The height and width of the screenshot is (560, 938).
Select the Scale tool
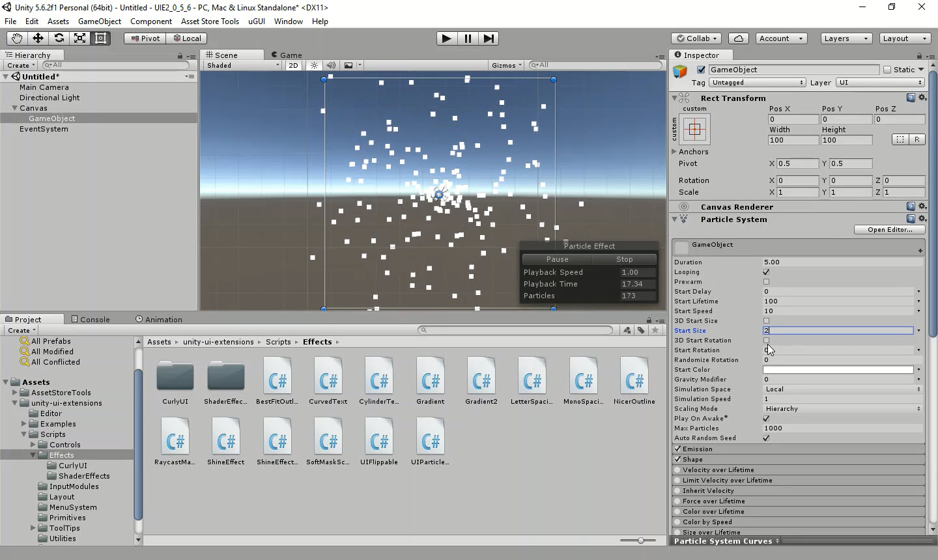click(x=79, y=38)
